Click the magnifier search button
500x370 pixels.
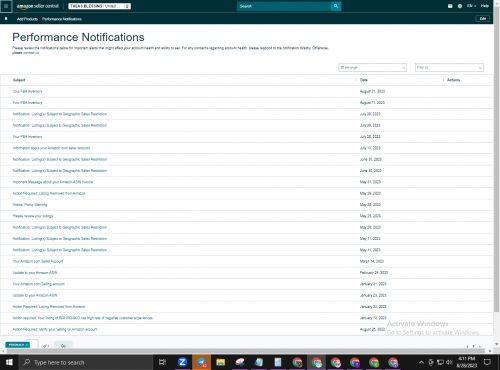click(336, 6)
